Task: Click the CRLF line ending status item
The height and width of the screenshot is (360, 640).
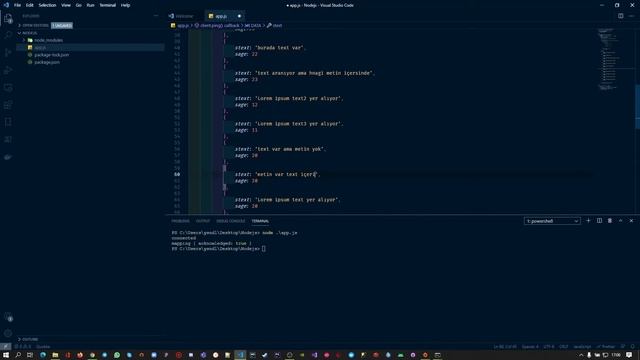Action: pos(564,347)
